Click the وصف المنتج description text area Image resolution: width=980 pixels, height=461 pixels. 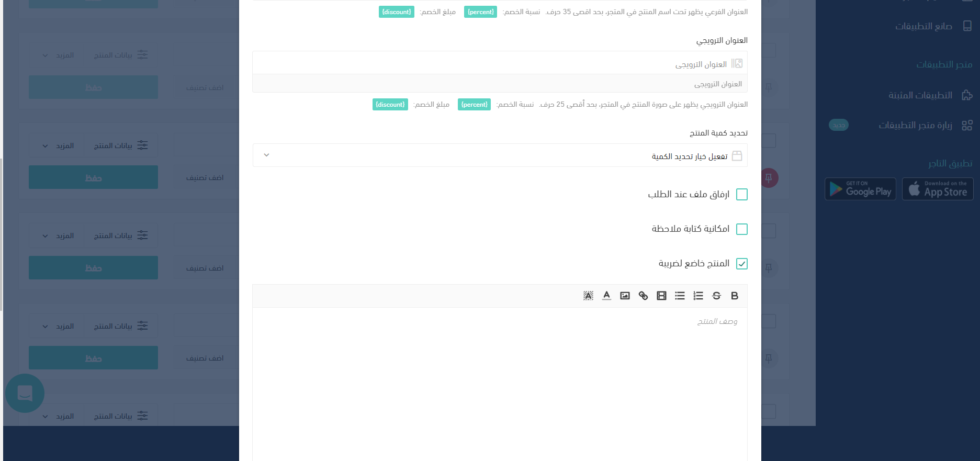click(500, 384)
